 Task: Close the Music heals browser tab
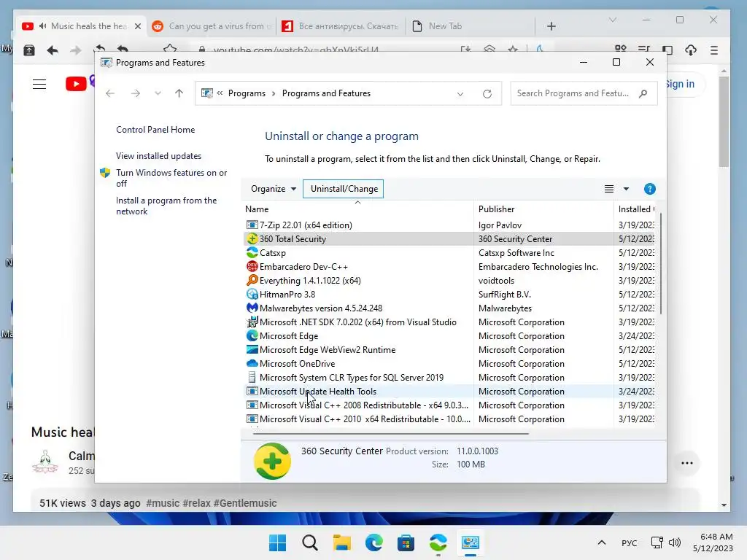pyautogui.click(x=138, y=26)
